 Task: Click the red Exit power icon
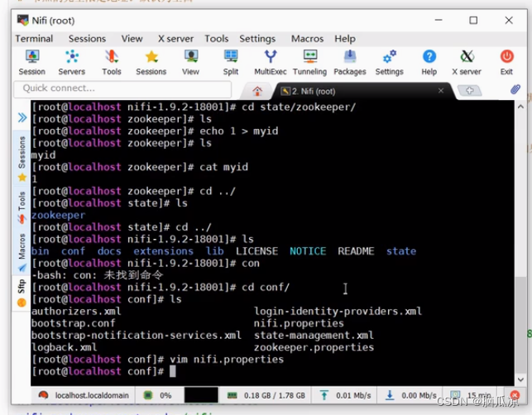[x=506, y=63]
